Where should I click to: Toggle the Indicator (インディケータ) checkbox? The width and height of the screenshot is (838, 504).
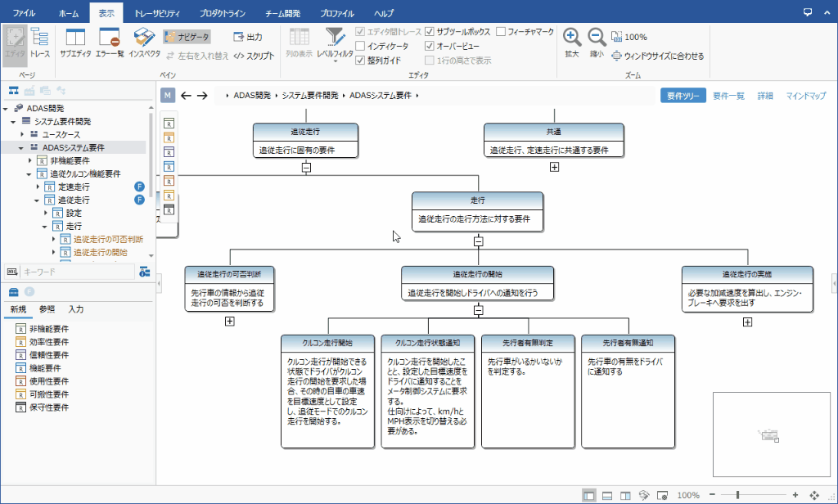[x=361, y=46]
